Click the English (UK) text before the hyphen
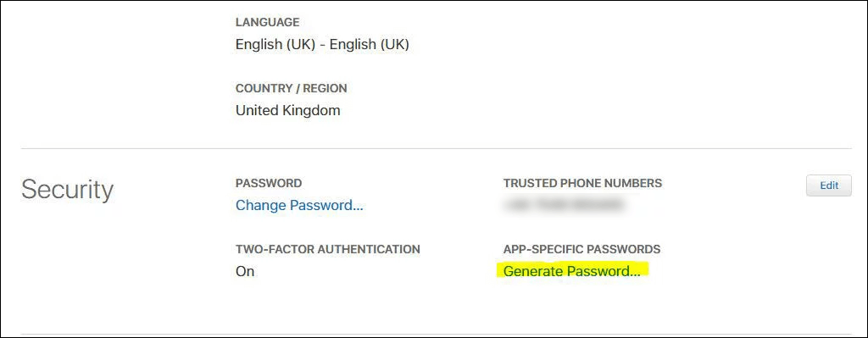 (x=275, y=44)
